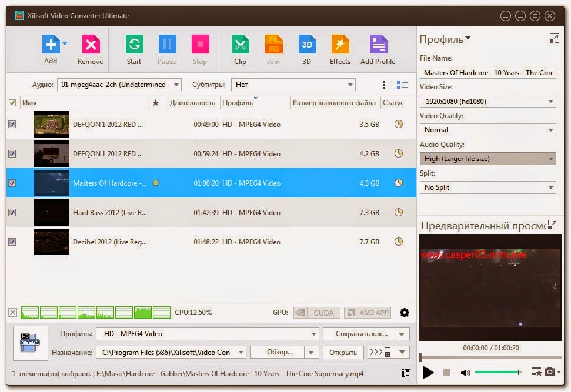Viewport: 571px width, 392px height.
Task: Uncheck the Hard Bass 2012 row checkbox
Action: [12, 213]
